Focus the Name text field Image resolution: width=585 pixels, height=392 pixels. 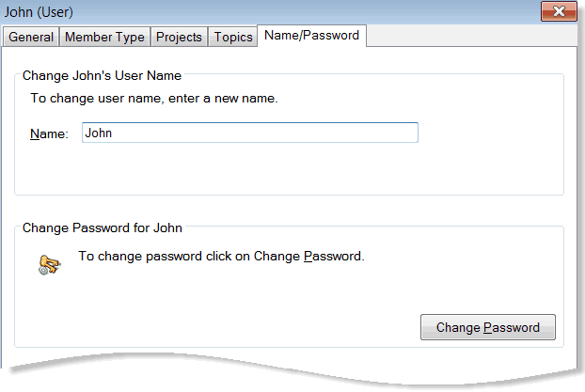pyautogui.click(x=249, y=133)
